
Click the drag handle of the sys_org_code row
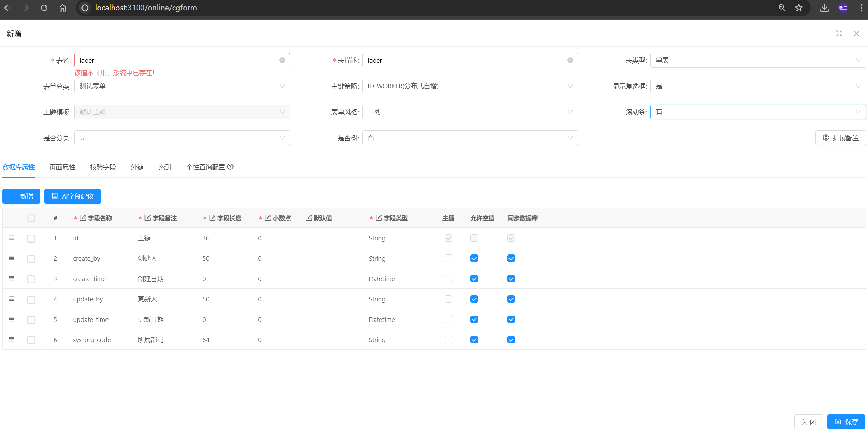[12, 339]
